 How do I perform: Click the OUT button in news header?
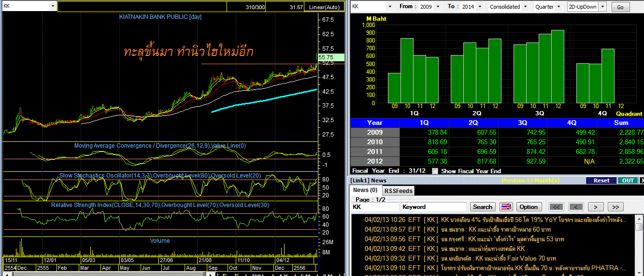pyautogui.click(x=628, y=180)
